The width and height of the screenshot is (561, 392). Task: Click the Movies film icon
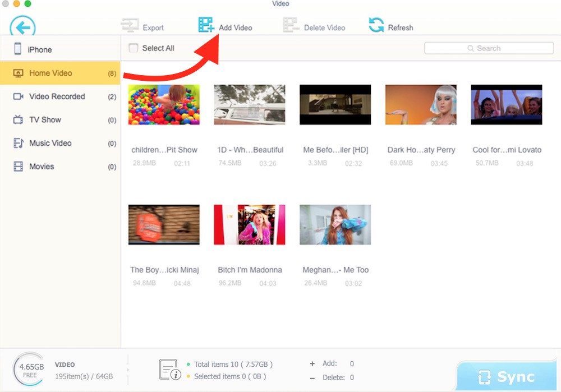point(18,167)
